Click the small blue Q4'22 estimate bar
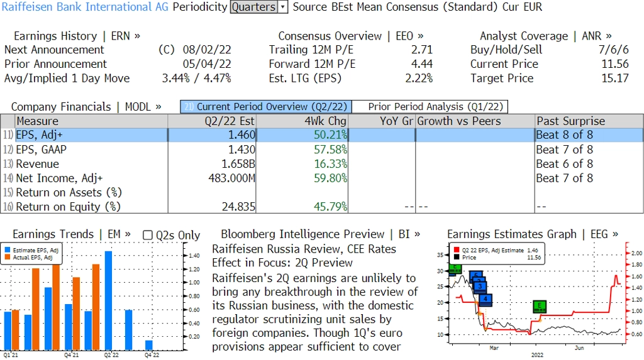The width and height of the screenshot is (644, 360). coord(148,345)
